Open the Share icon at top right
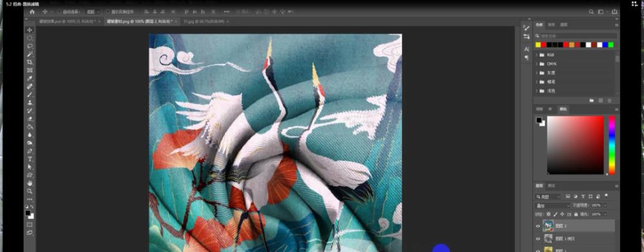 pyautogui.click(x=614, y=12)
